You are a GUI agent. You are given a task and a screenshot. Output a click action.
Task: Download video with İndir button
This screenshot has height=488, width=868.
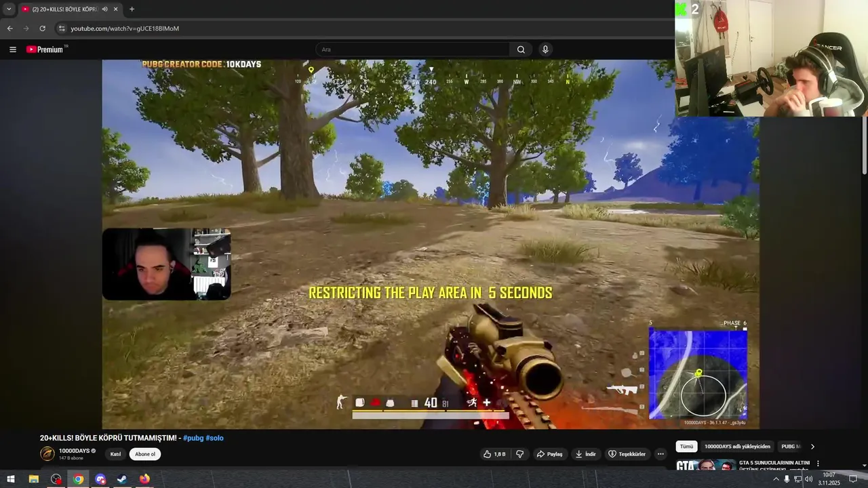pyautogui.click(x=585, y=454)
